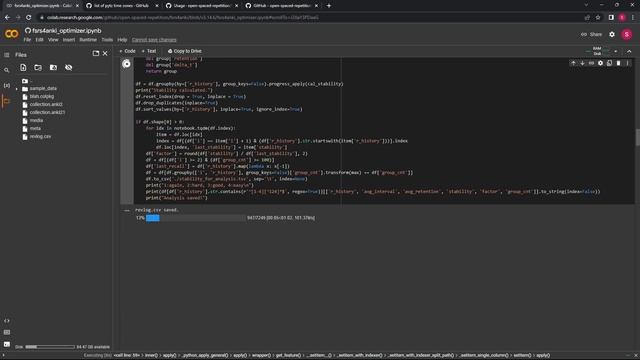Mount Google Drive in file browser

point(53,67)
